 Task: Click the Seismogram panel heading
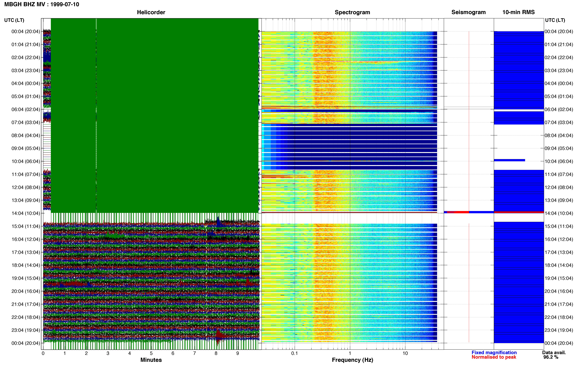pos(468,12)
